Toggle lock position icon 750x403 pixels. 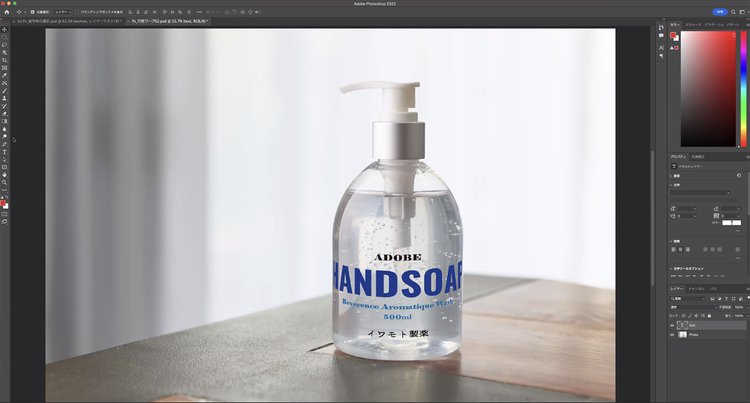point(696,316)
